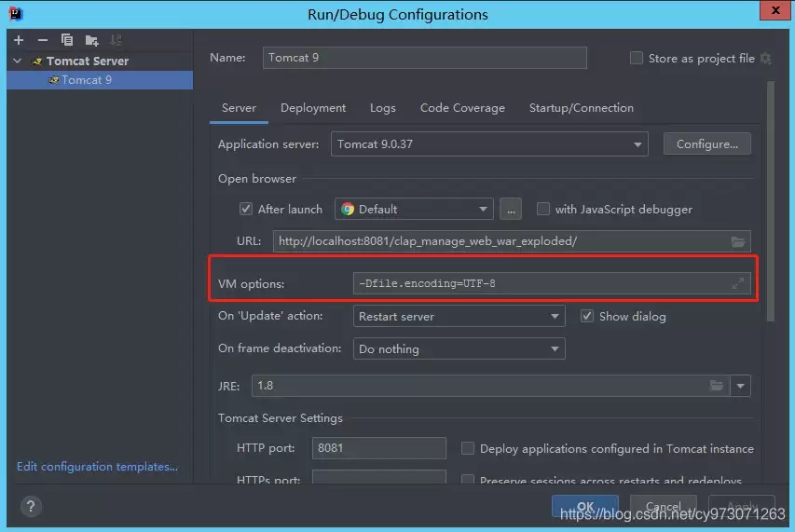The width and height of the screenshot is (795, 532).
Task: Click the gear icon beside Store as project file
Action: pyautogui.click(x=766, y=59)
